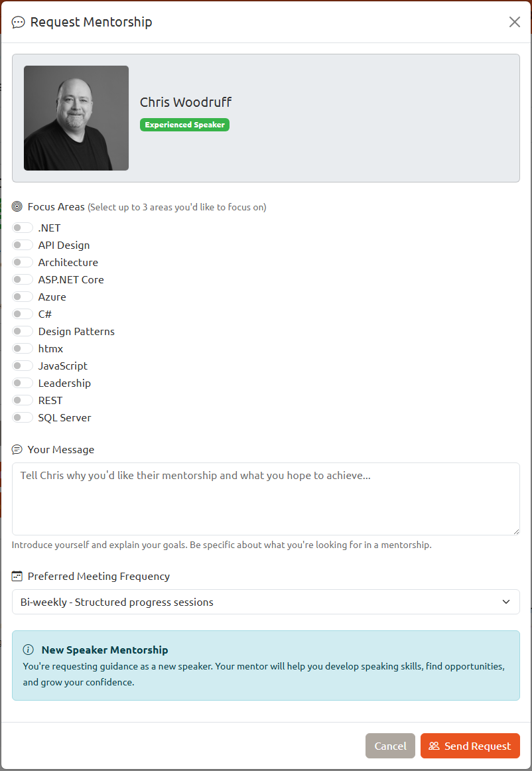Viewport: 532px width, 771px height.
Task: Click the Cancel button
Action: 390,746
